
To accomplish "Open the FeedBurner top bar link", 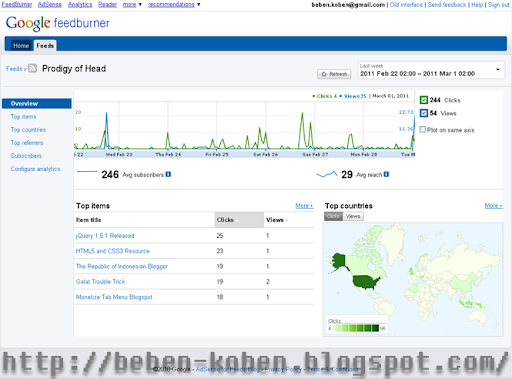I will [17, 5].
